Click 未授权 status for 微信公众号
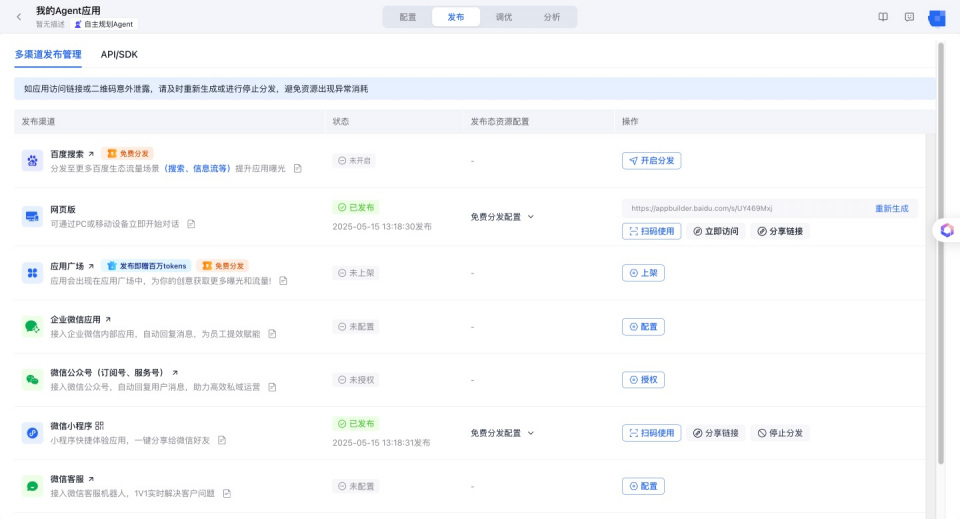Image resolution: width=960 pixels, height=519 pixels. tap(356, 380)
